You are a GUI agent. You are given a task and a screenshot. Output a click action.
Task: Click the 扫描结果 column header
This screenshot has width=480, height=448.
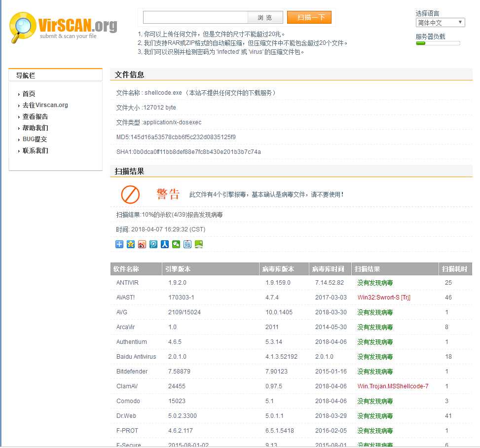[x=395, y=269]
